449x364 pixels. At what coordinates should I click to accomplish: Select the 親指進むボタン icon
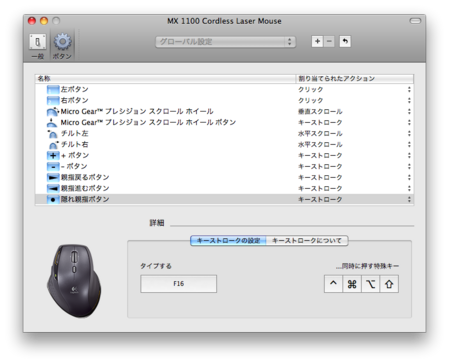pos(53,188)
